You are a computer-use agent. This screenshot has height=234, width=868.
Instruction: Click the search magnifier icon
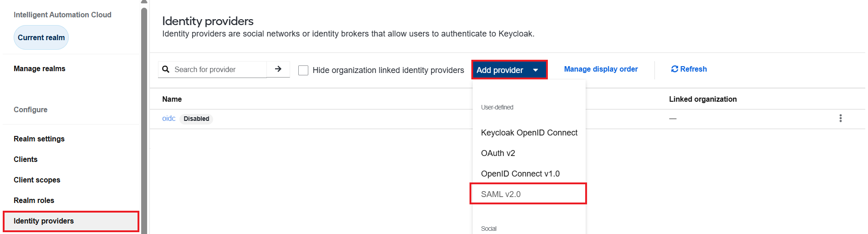point(166,69)
